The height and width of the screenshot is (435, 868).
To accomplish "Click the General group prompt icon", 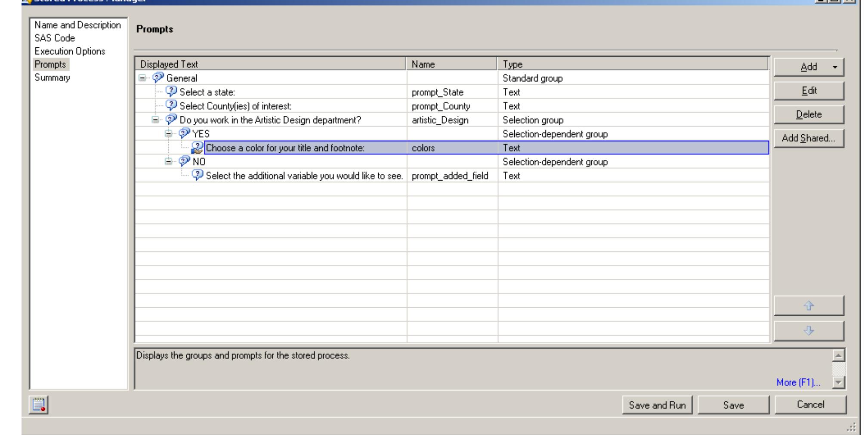I will pos(158,77).
